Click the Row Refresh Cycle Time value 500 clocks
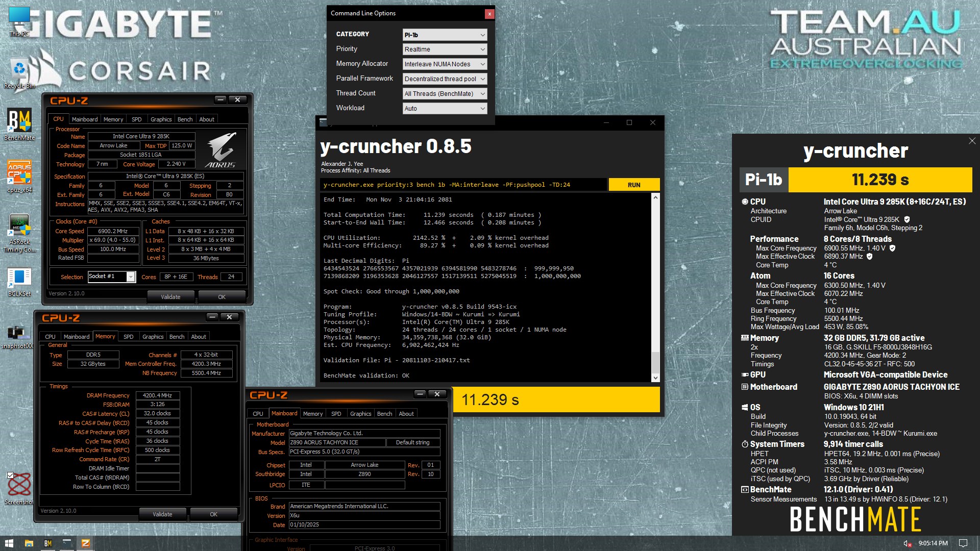980x551 pixels. [157, 450]
